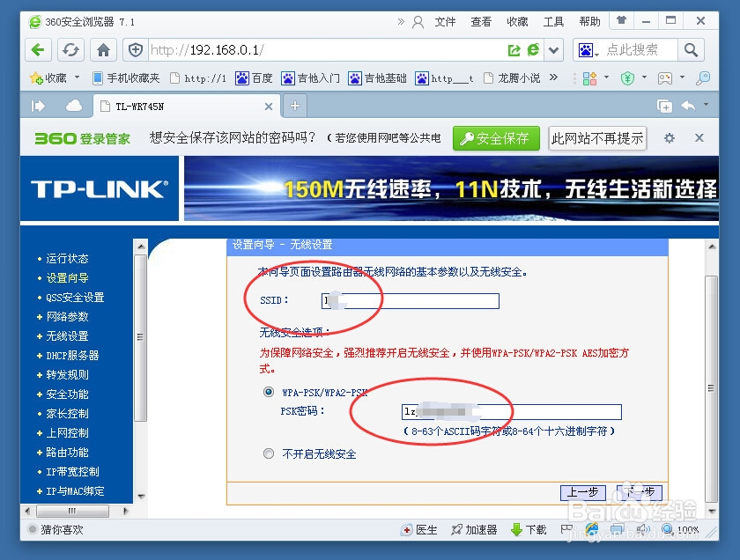Click the 下载 status bar icon
740x560 pixels.
pos(529,530)
